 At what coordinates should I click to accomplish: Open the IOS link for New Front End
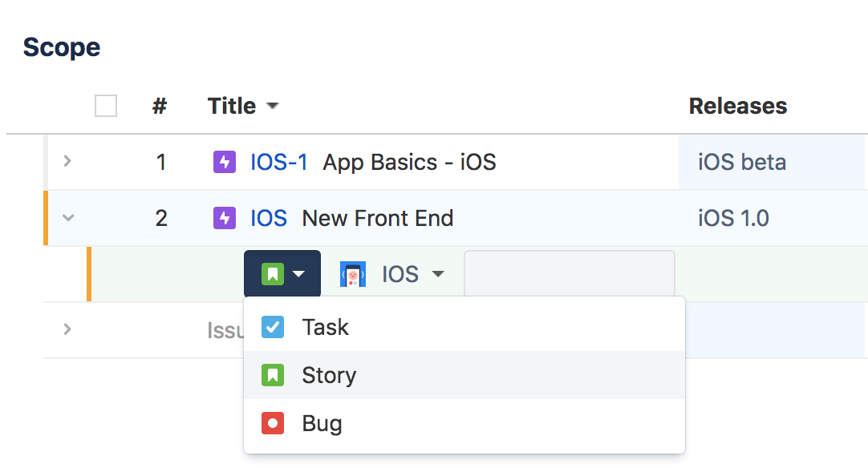269,218
